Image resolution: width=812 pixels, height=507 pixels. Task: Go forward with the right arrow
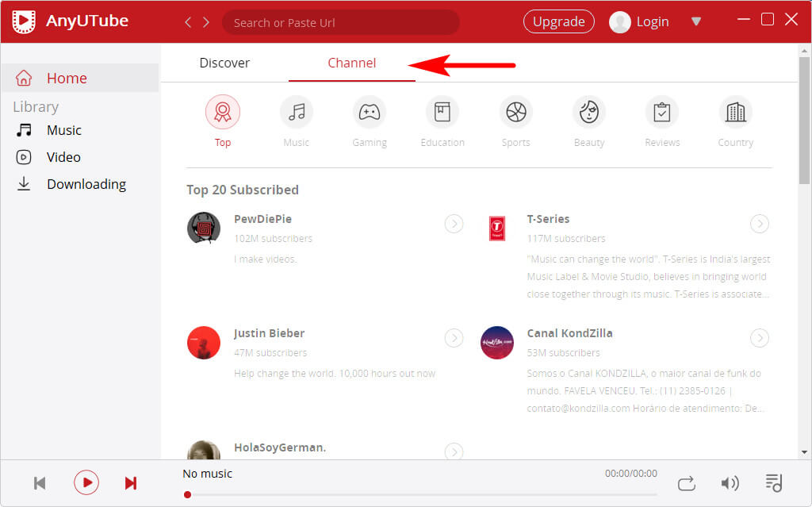[x=206, y=22]
